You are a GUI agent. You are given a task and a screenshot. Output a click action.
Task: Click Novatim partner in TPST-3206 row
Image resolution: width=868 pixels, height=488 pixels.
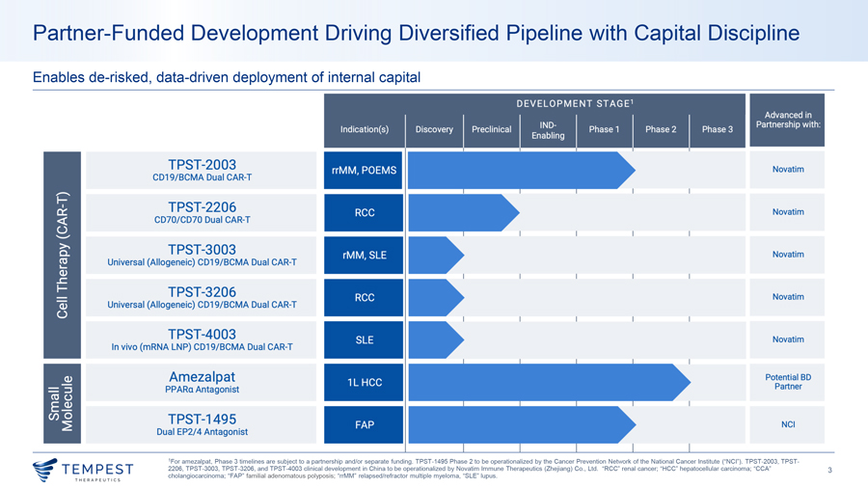click(x=788, y=297)
